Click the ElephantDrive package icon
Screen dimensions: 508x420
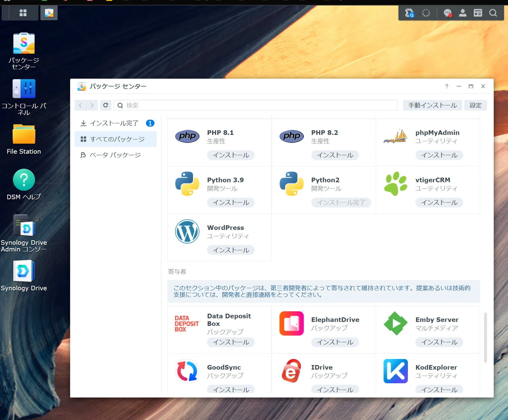click(x=291, y=323)
